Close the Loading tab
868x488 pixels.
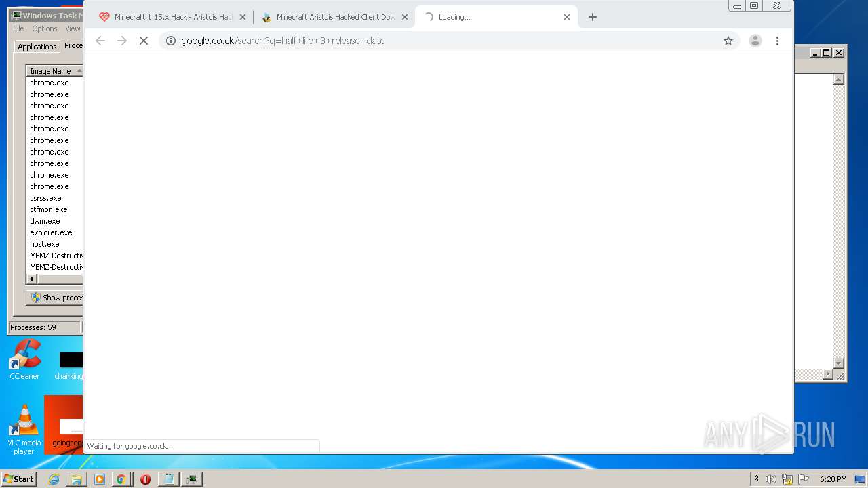pos(567,17)
